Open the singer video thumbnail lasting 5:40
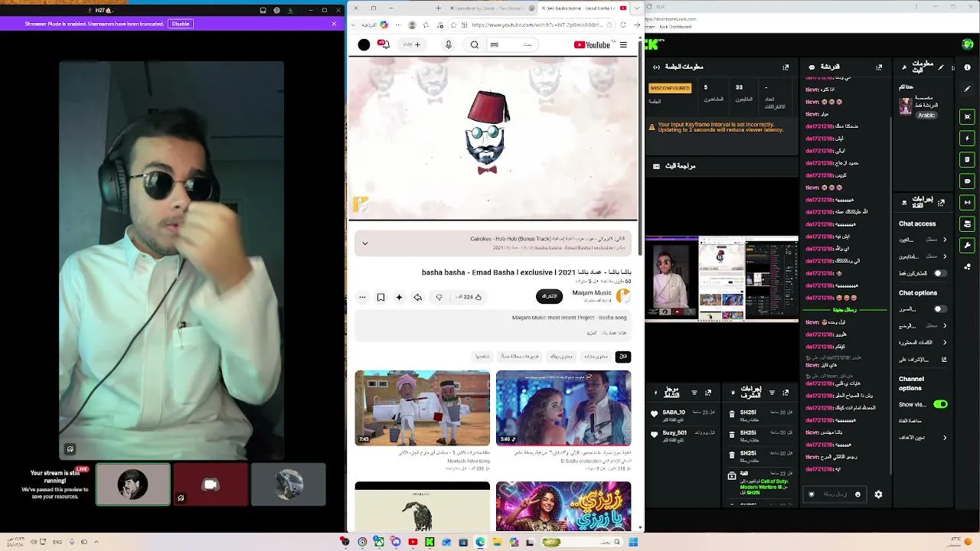This screenshot has width=980, height=551. tap(563, 408)
